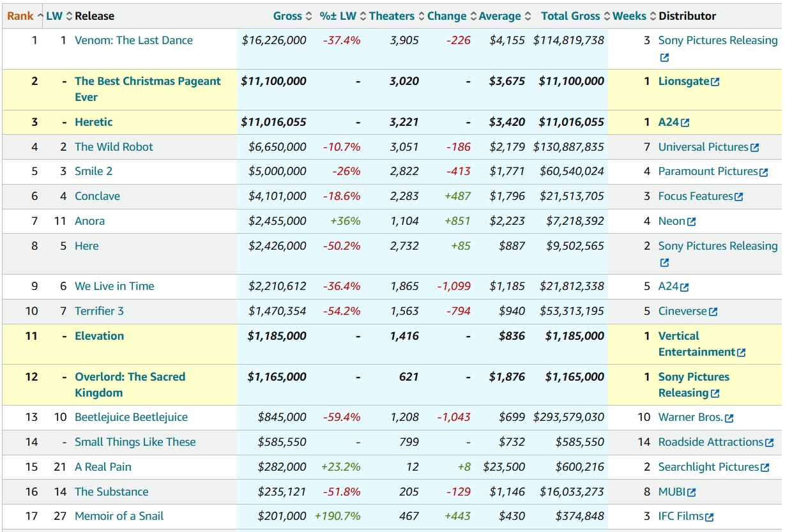Screen dimensions: 785x532
Task: Open Neon distributor link
Action: click(672, 221)
